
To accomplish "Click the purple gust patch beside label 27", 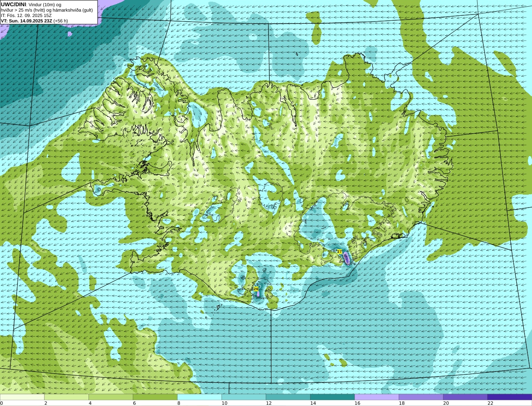I will (x=346, y=258).
